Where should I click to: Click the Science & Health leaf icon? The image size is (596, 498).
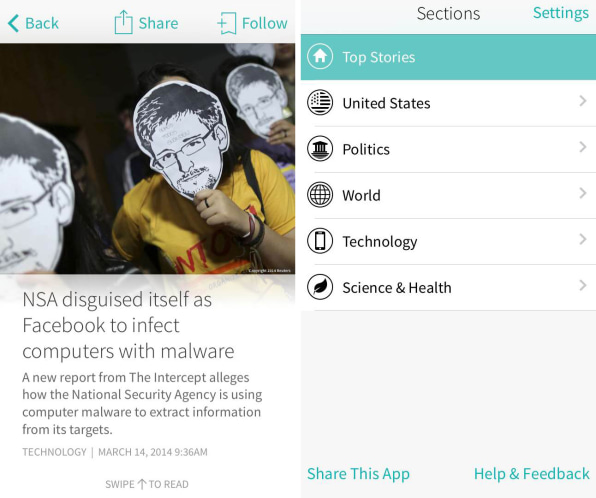pyautogui.click(x=320, y=287)
